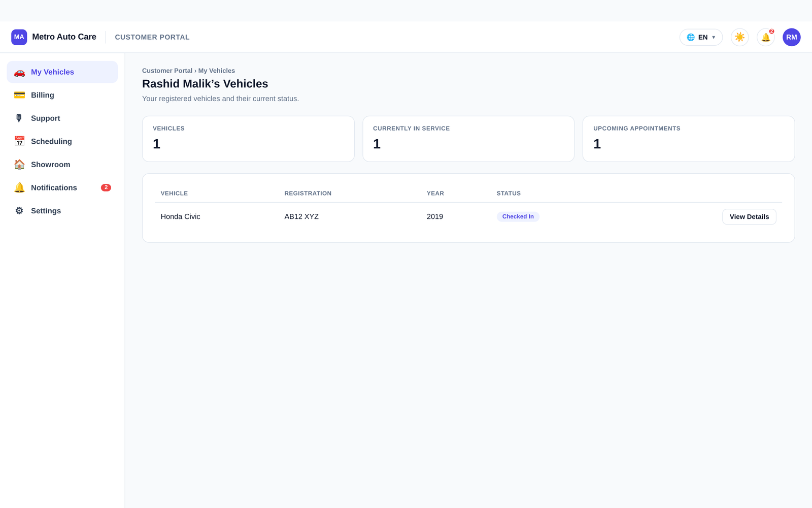Click the Metro Auto Care brand name
The width and height of the screenshot is (812, 508).
[64, 37]
